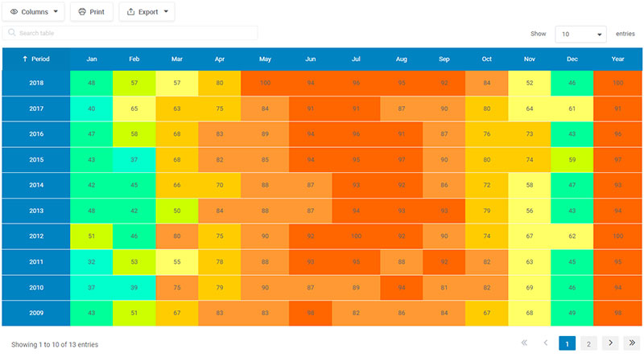Sort table by Year column header

617,59
